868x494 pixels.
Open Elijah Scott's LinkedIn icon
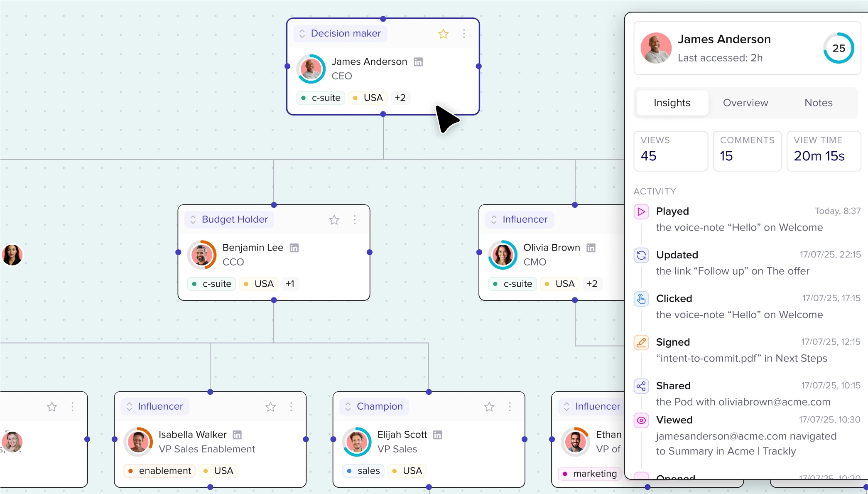tap(437, 435)
